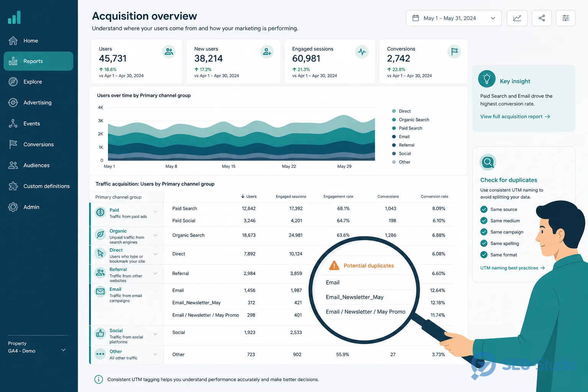Click the Paid Search legend color dot
This screenshot has width=588, height=392.
[394, 128]
